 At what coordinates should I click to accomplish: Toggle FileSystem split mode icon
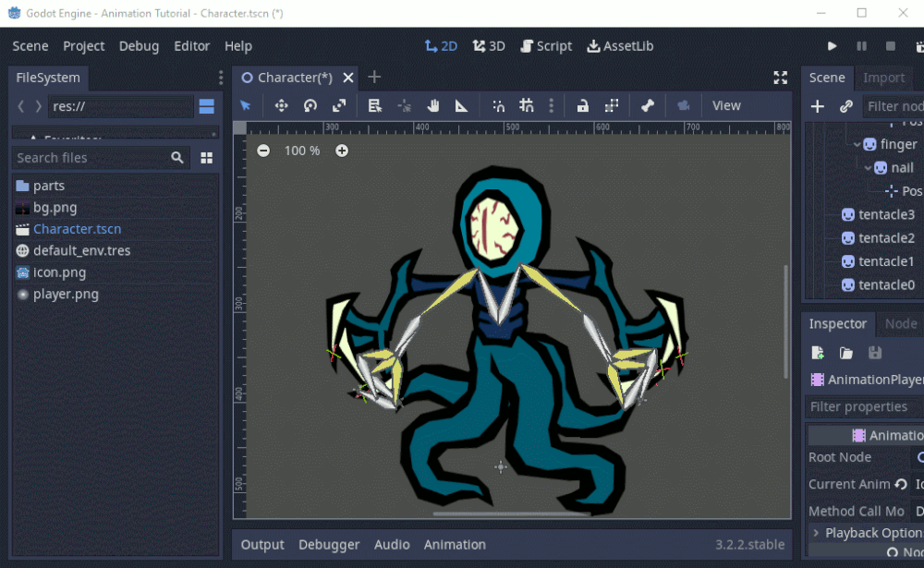tap(207, 106)
